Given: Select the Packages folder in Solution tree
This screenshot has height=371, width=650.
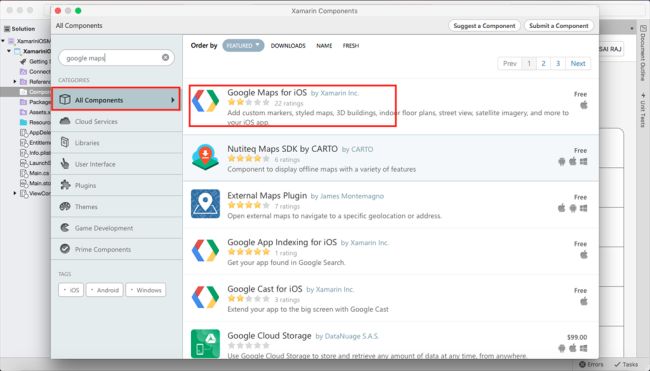Looking at the screenshot, I should pos(35,102).
